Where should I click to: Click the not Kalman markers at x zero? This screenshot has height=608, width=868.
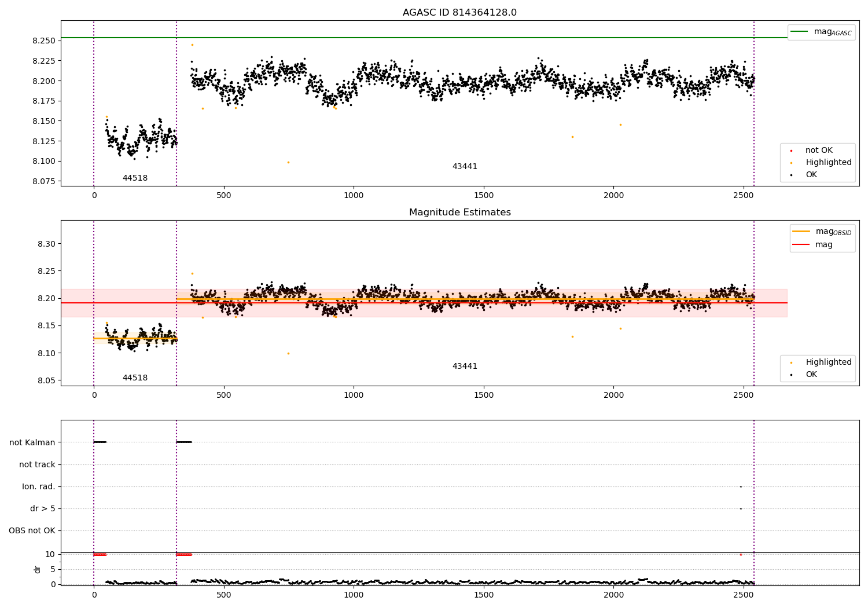100,442
